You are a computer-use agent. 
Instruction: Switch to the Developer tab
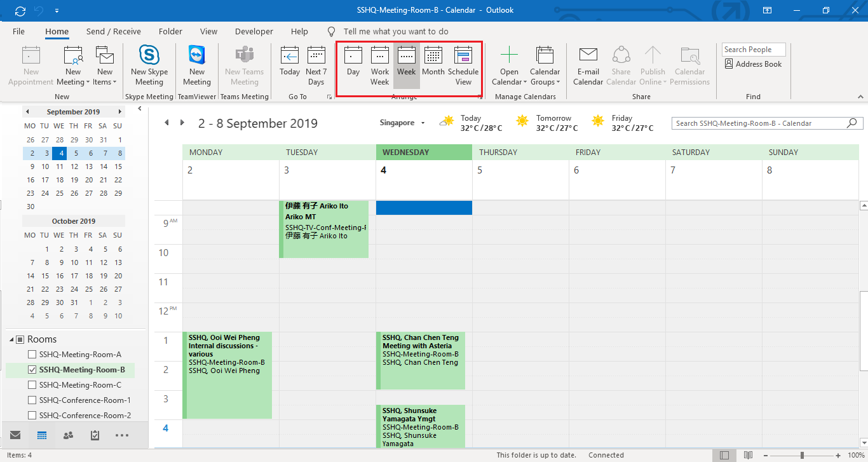pos(254,31)
